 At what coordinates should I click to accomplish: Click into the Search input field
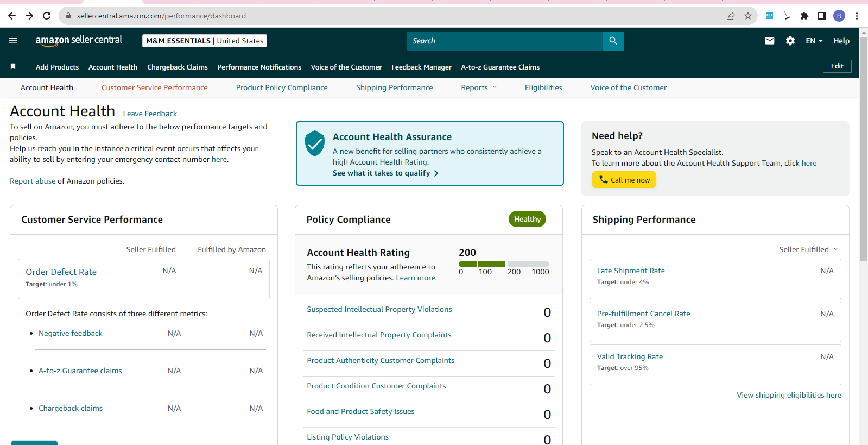505,41
